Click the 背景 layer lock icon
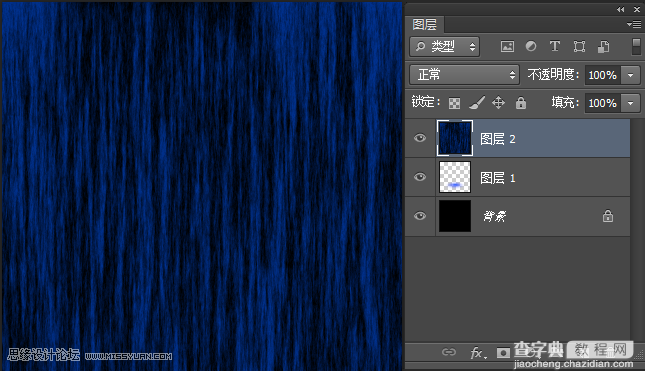Screen dimensions: 645x371 point(608,216)
